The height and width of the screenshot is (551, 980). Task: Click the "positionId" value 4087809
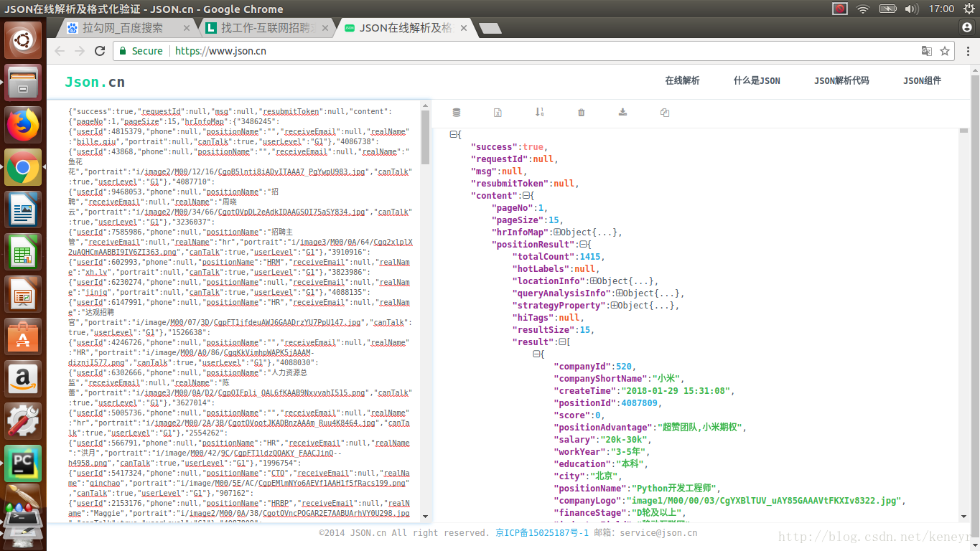[638, 402]
